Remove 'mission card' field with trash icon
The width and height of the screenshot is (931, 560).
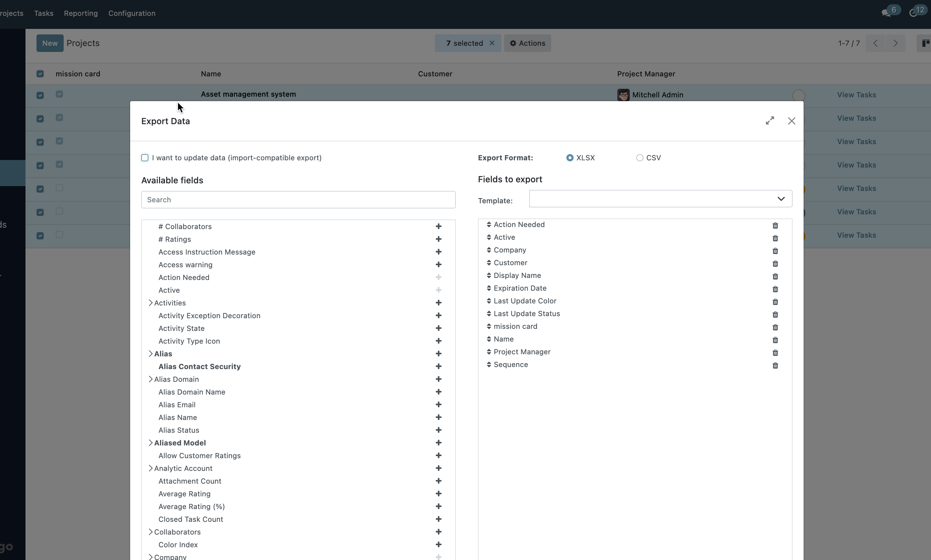click(x=775, y=327)
